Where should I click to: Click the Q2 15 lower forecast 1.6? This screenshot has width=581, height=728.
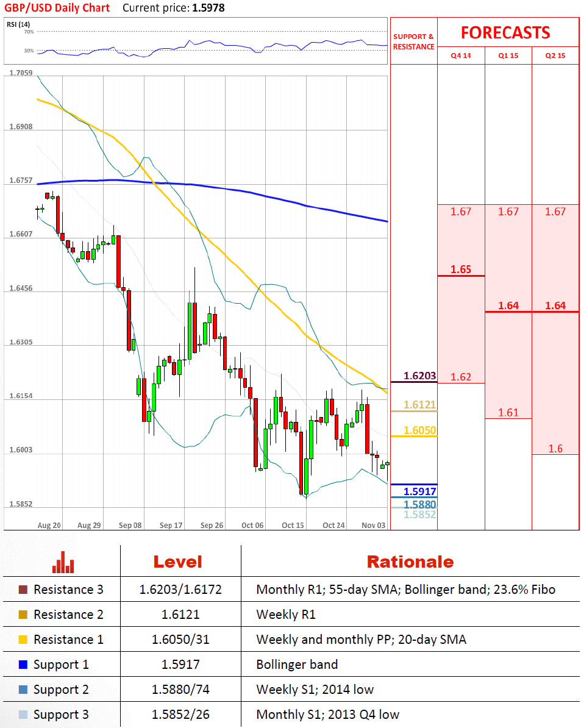pos(555,449)
